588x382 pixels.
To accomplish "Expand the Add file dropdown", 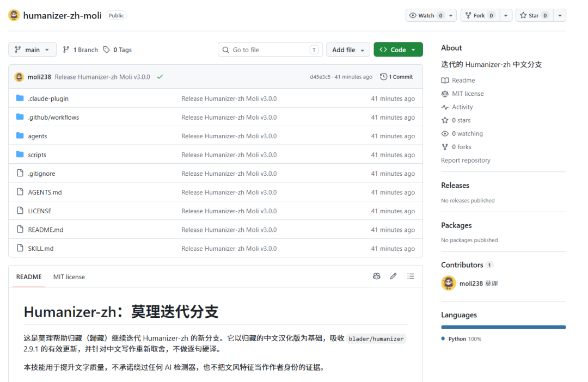I will 348,50.
